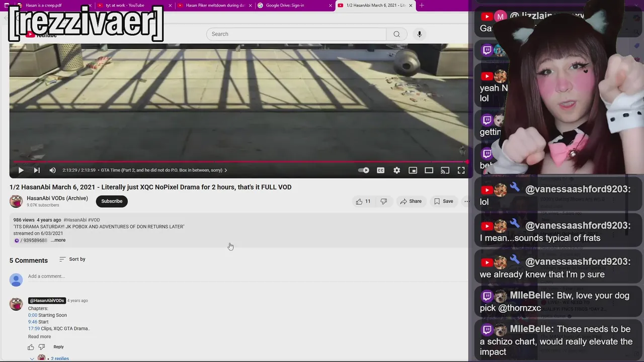This screenshot has width=644, height=362.
Task: Dislike the HasanAbiVODs comment
Action: coord(42,347)
